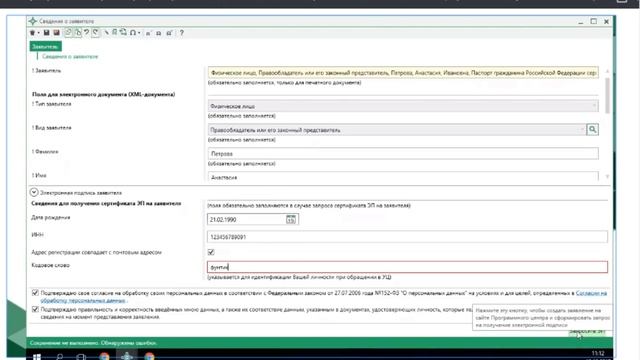Click the outlined document icon after the red disk
640x360 pixels.
pyautogui.click(x=68, y=33)
